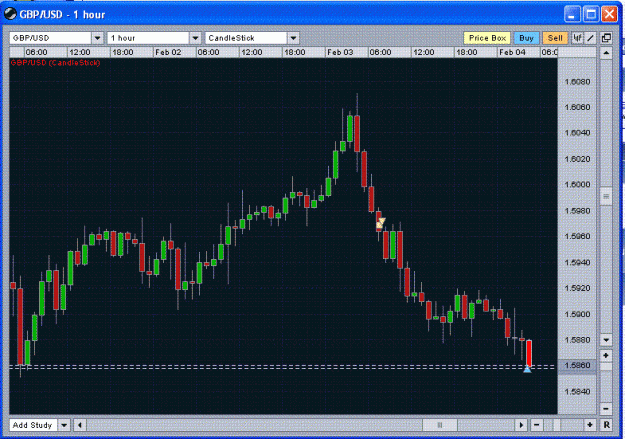Image resolution: width=625 pixels, height=439 pixels.
Task: Click the horizontal zoom plus button
Action: (x=590, y=425)
